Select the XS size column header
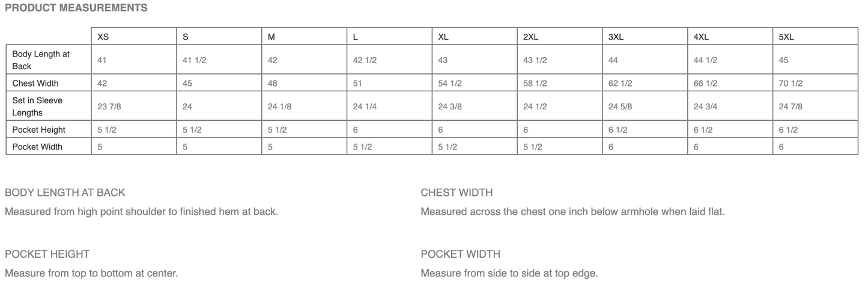The height and width of the screenshot is (307, 868). point(103,37)
